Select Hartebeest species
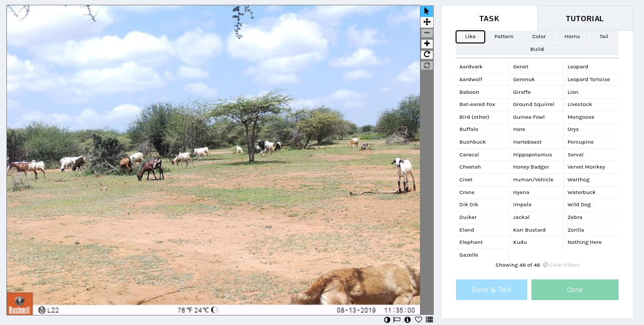This screenshot has width=644, height=325. (x=536, y=142)
